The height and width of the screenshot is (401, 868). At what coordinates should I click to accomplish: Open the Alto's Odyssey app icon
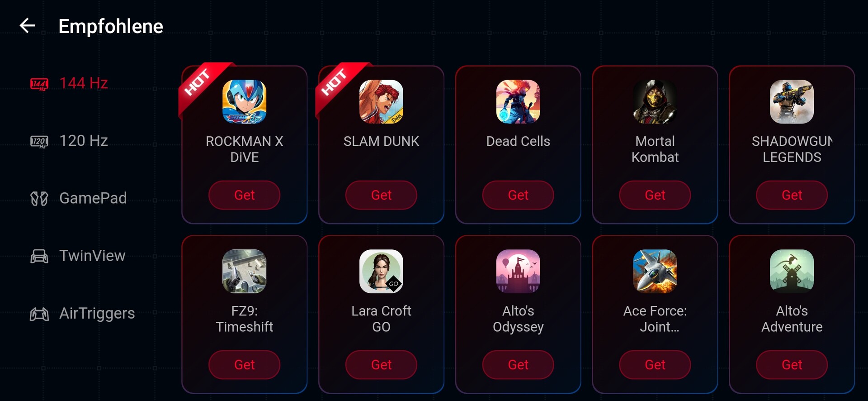[x=518, y=272]
